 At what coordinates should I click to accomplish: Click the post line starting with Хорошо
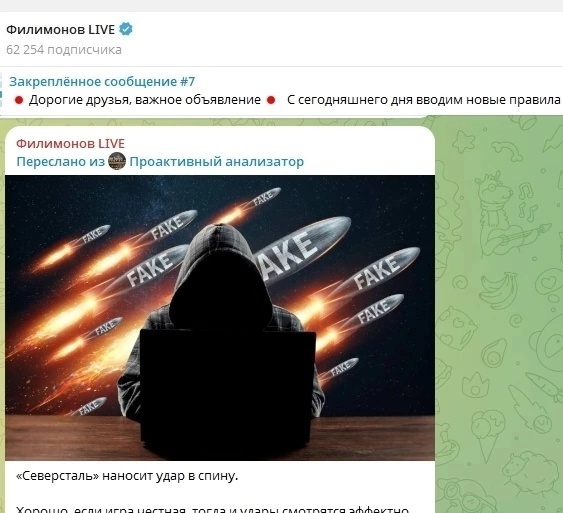click(x=213, y=509)
